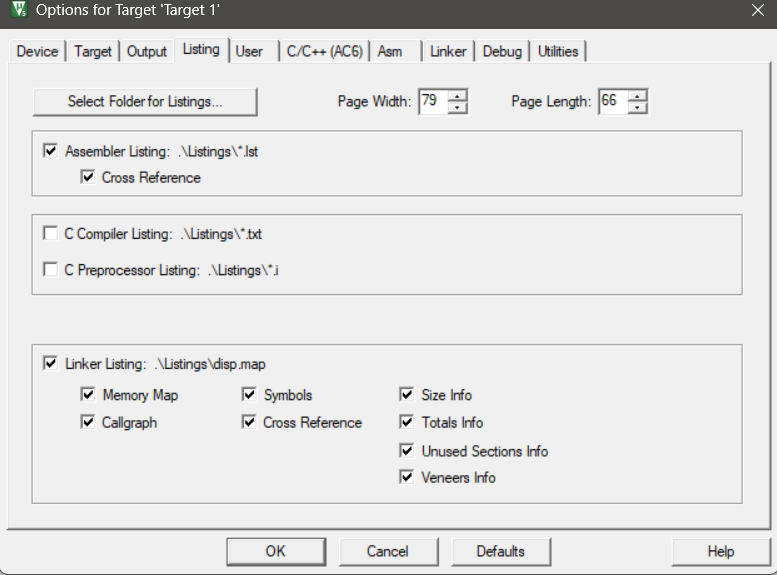This screenshot has height=575, width=777.
Task: Click the Page Width input field
Action: point(432,102)
